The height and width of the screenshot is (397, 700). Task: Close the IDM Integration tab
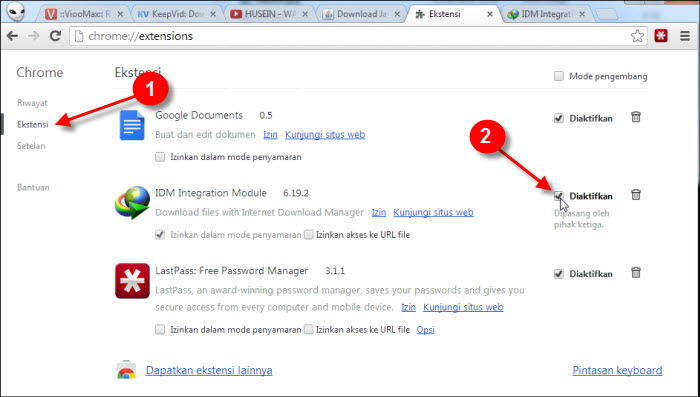582,14
